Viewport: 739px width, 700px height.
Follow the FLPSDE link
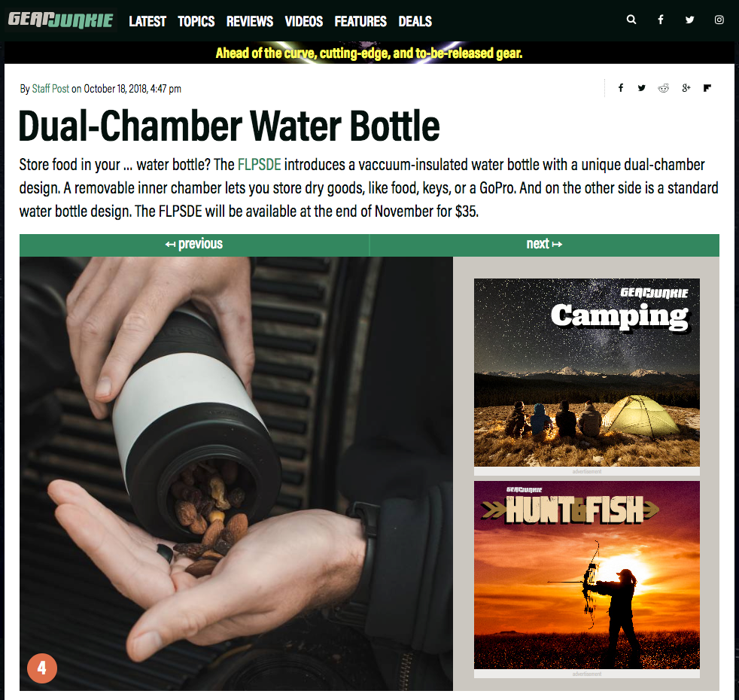click(x=259, y=165)
